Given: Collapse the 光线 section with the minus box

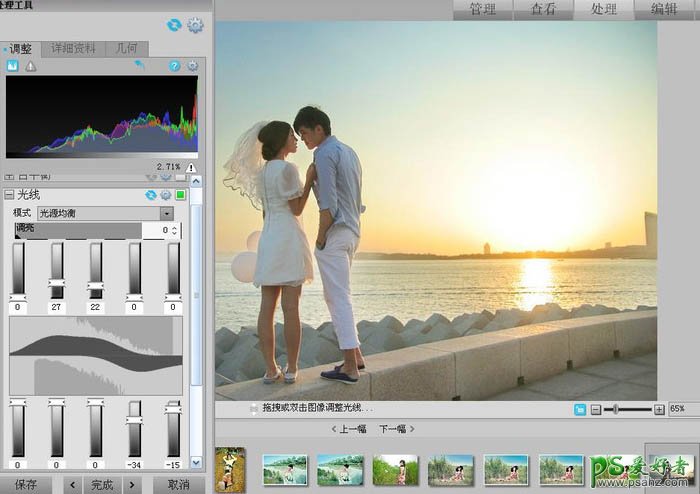Looking at the screenshot, I should click(x=9, y=195).
